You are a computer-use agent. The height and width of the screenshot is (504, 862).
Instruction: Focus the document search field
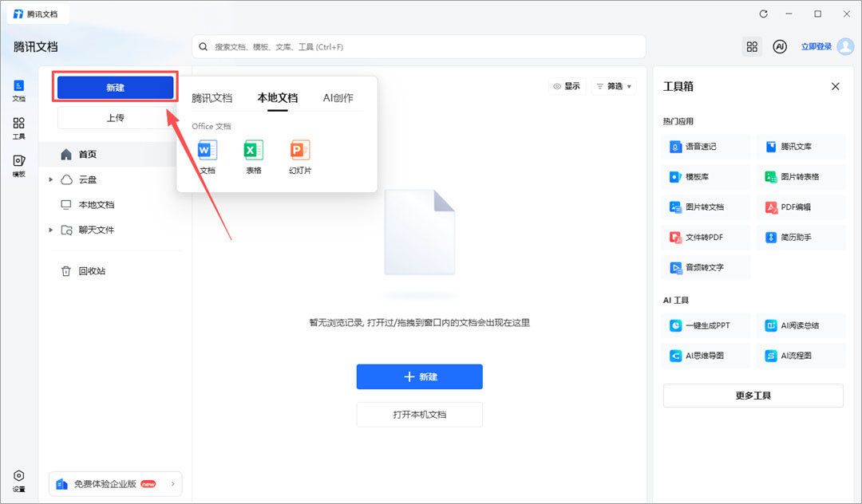[x=419, y=47]
